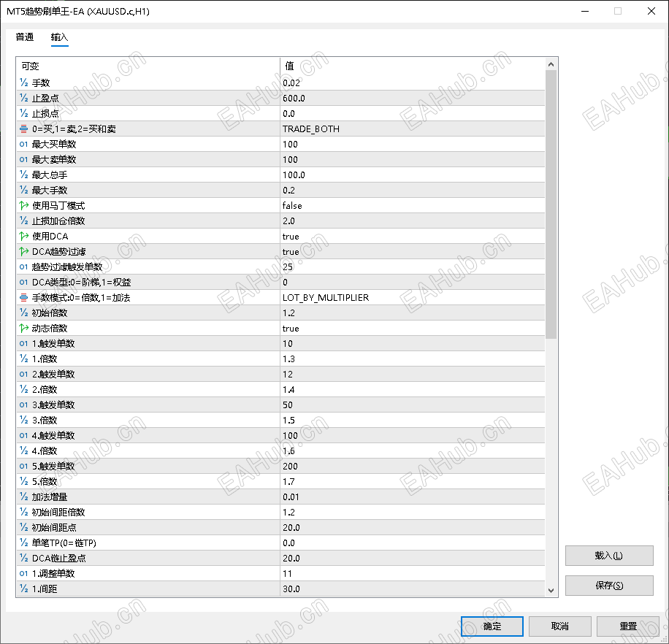Click the icon beside 止损加仓倍数
The image size is (669, 644).
click(x=24, y=221)
